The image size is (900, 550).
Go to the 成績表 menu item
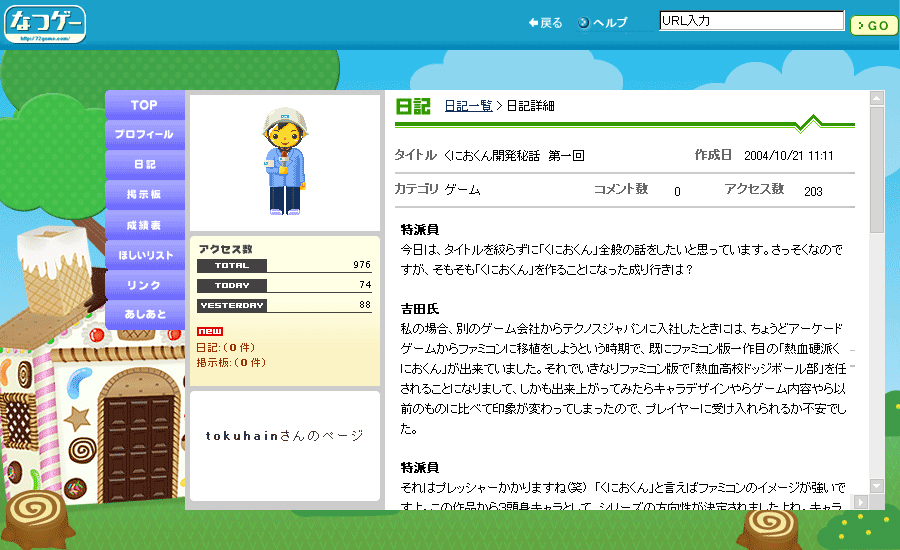click(144, 224)
